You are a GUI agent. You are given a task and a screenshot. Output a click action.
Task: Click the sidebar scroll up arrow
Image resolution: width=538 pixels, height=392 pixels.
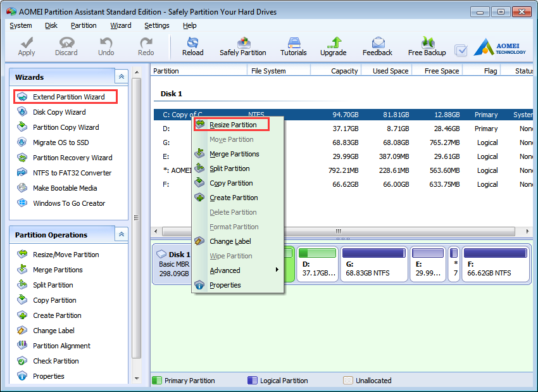pos(137,72)
